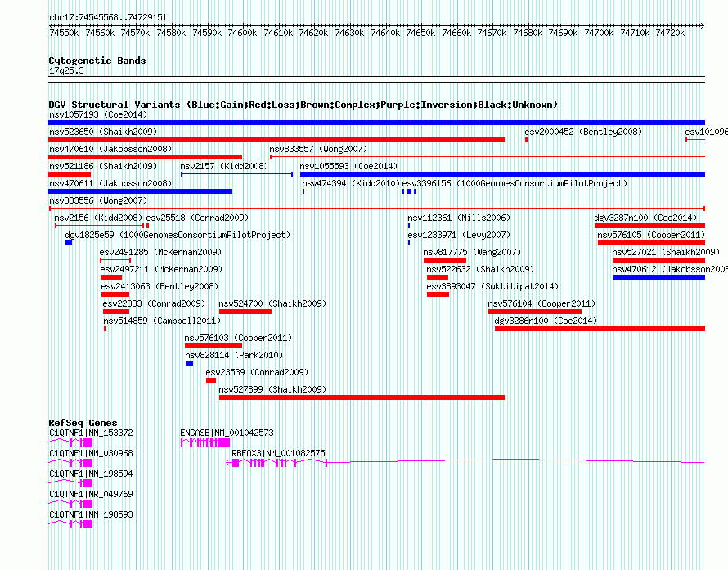Image resolution: width=728 pixels, height=570 pixels.
Task: Click the small blue bar under nsv828114
Action: coord(190,363)
